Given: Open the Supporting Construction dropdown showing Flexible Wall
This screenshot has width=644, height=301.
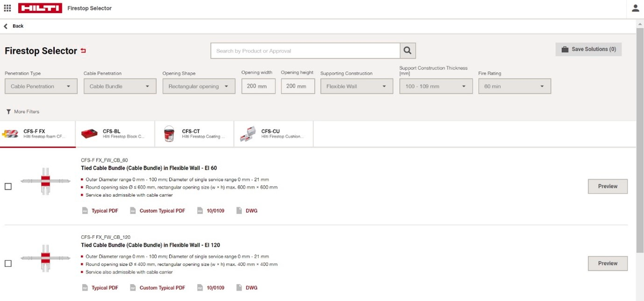Looking at the screenshot, I should pos(357,86).
